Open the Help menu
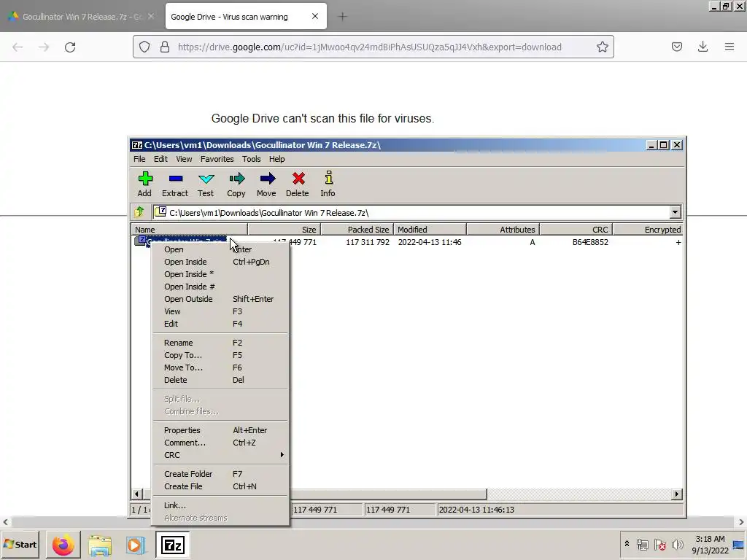This screenshot has width=747, height=560. [x=276, y=159]
